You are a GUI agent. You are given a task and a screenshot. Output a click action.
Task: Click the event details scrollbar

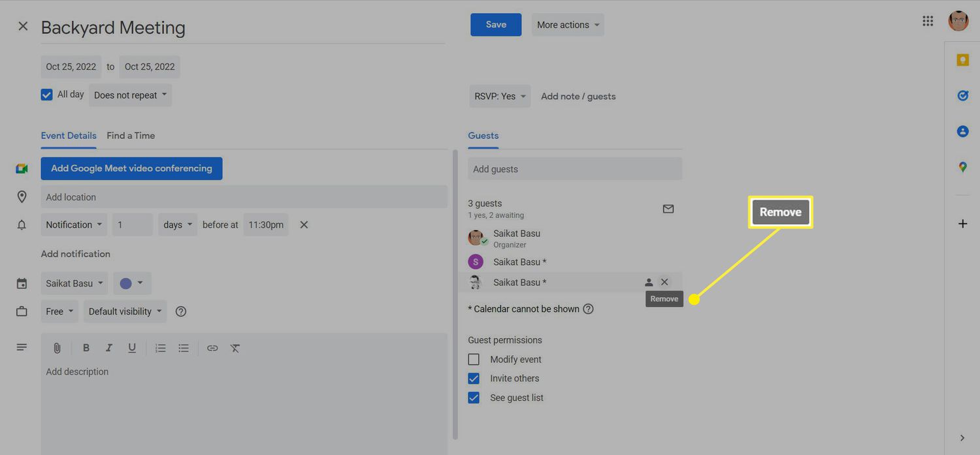(455, 294)
